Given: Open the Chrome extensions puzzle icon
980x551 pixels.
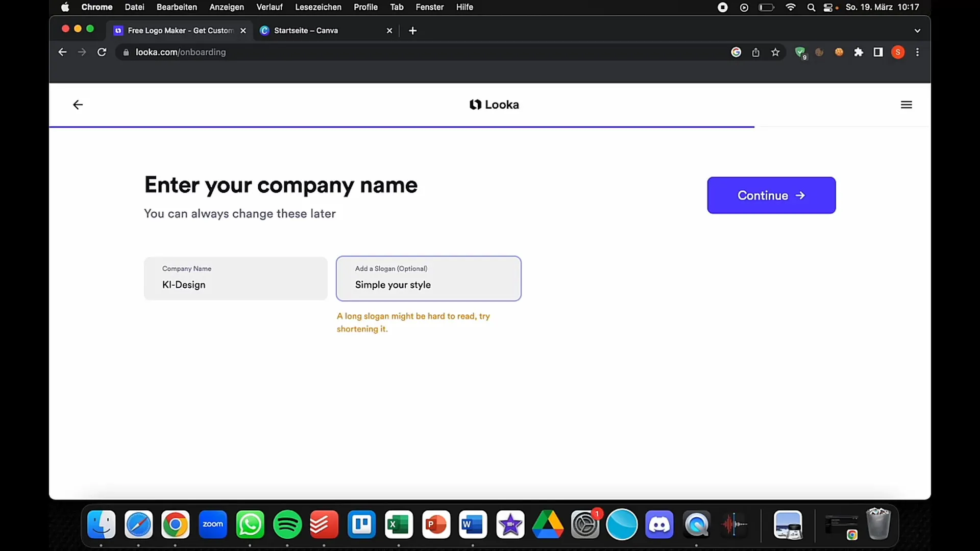Looking at the screenshot, I should click(x=859, y=52).
